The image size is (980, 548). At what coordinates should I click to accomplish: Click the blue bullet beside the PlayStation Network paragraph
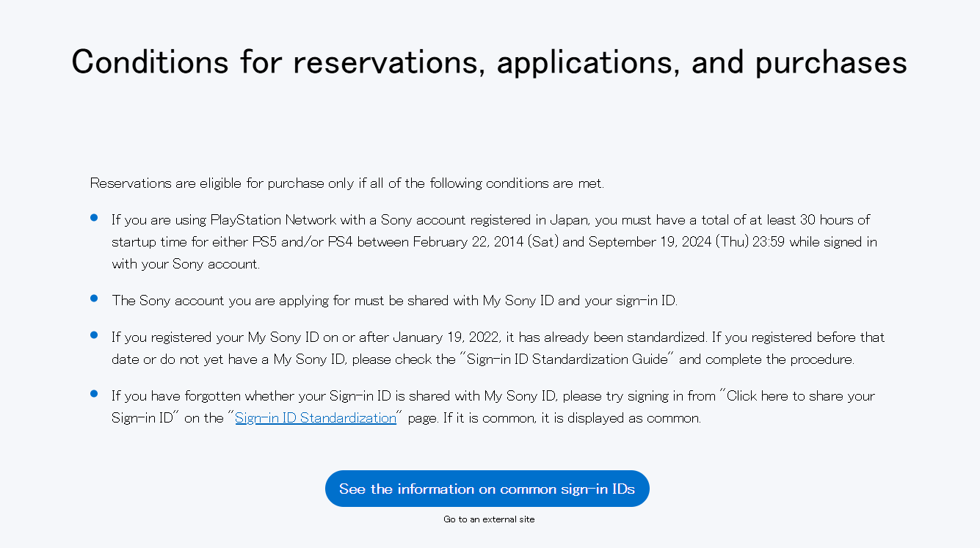tap(94, 218)
